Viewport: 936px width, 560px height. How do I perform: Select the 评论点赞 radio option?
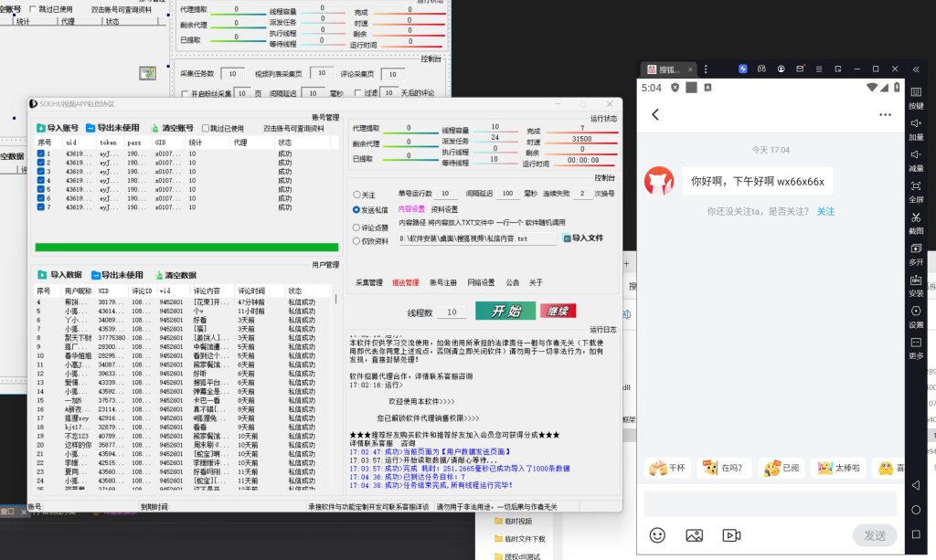356,227
